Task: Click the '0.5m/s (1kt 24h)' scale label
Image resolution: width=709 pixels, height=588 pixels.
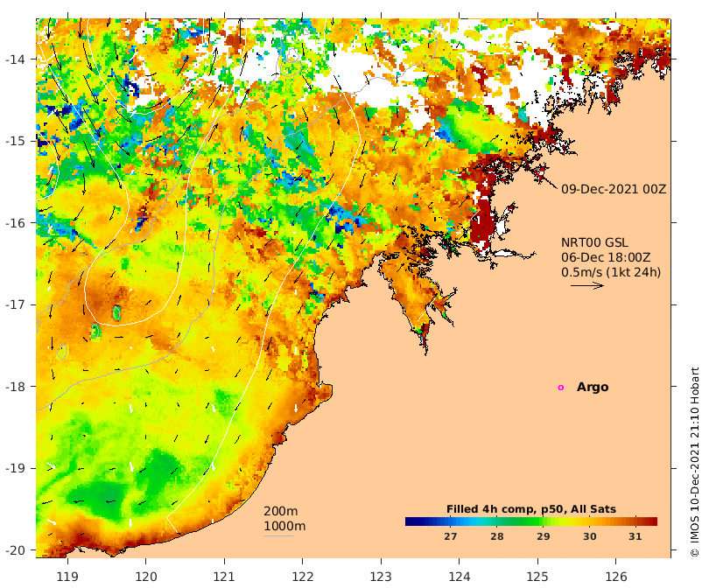Action: click(x=611, y=272)
